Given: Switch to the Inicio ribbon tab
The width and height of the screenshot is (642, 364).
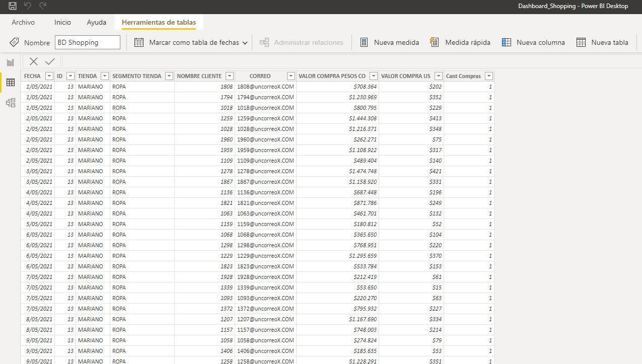Looking at the screenshot, I should [62, 22].
